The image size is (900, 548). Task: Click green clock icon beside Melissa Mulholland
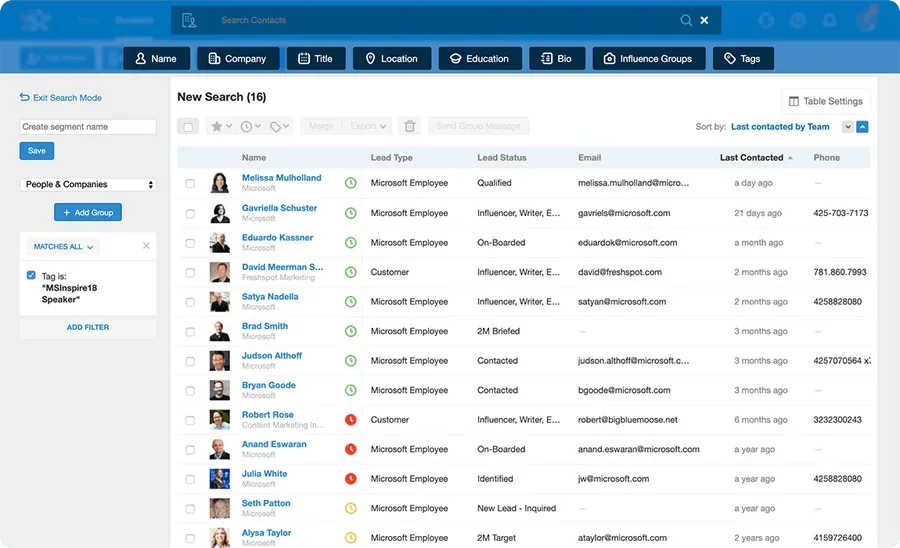tap(351, 183)
